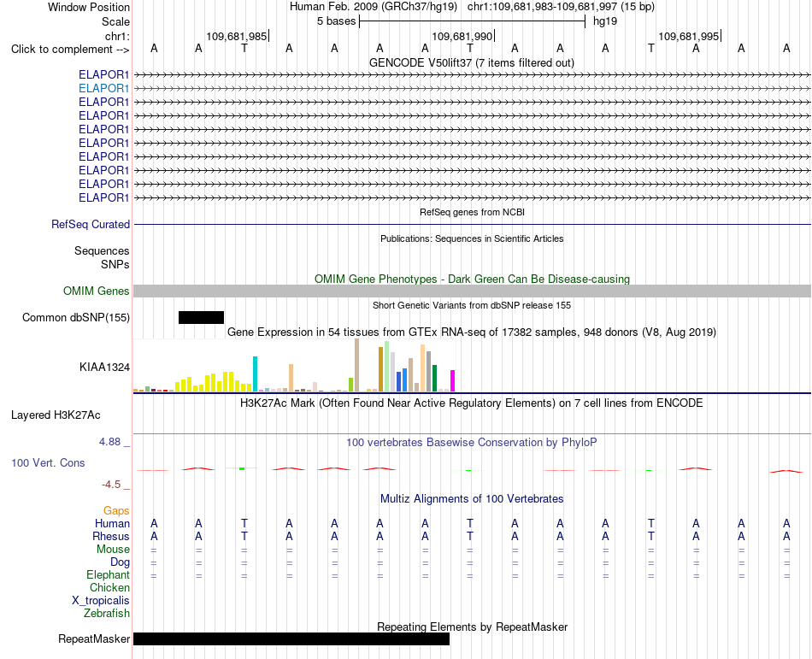
Task: Click the SNPs track label
Action: [115, 264]
